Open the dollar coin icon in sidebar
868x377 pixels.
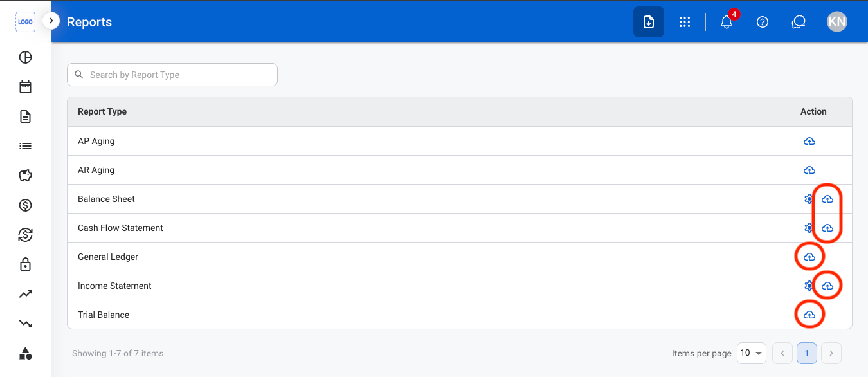[25, 205]
